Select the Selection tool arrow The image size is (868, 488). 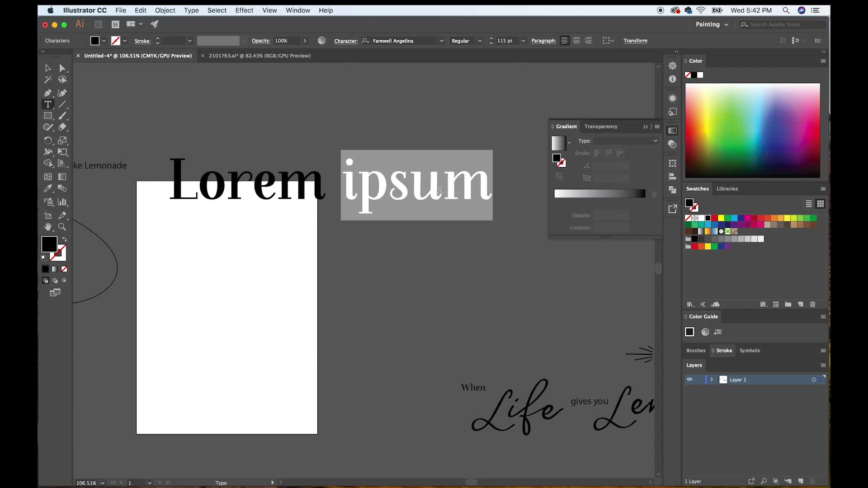(x=48, y=68)
